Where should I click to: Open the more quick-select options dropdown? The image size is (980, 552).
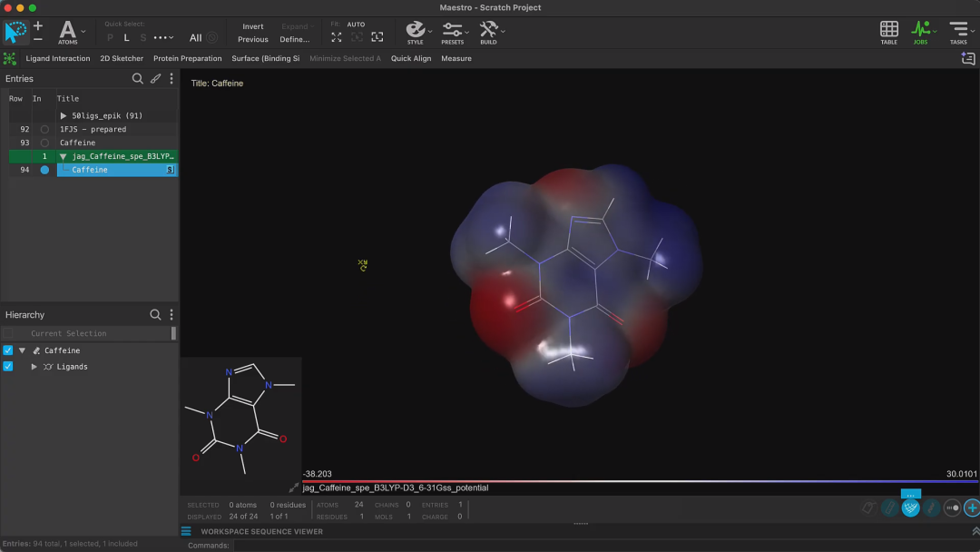[x=163, y=37]
